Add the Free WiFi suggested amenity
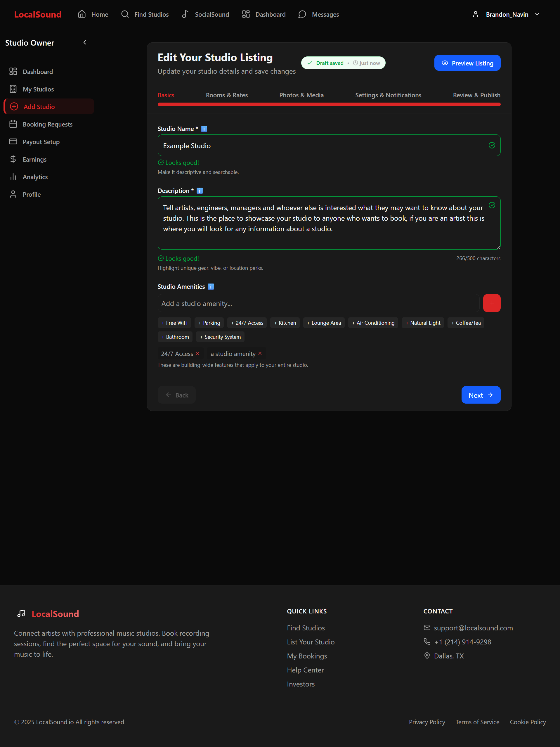This screenshot has height=747, width=560. (174, 323)
